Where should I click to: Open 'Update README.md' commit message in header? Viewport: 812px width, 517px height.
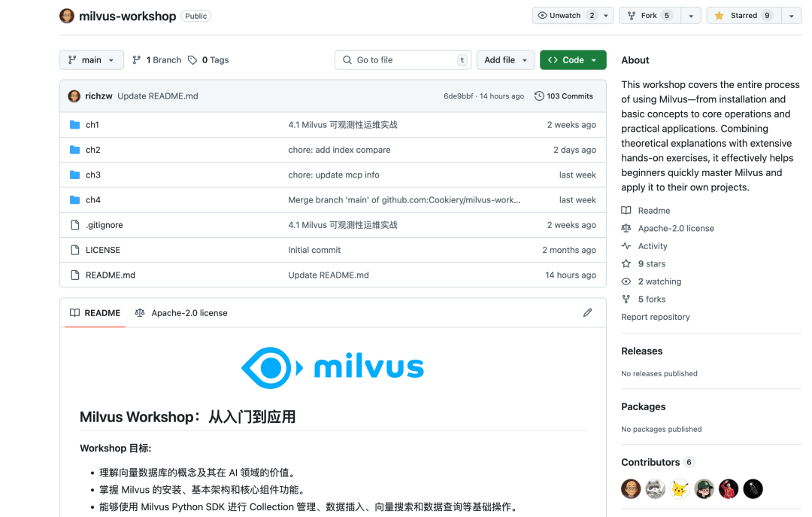point(157,96)
